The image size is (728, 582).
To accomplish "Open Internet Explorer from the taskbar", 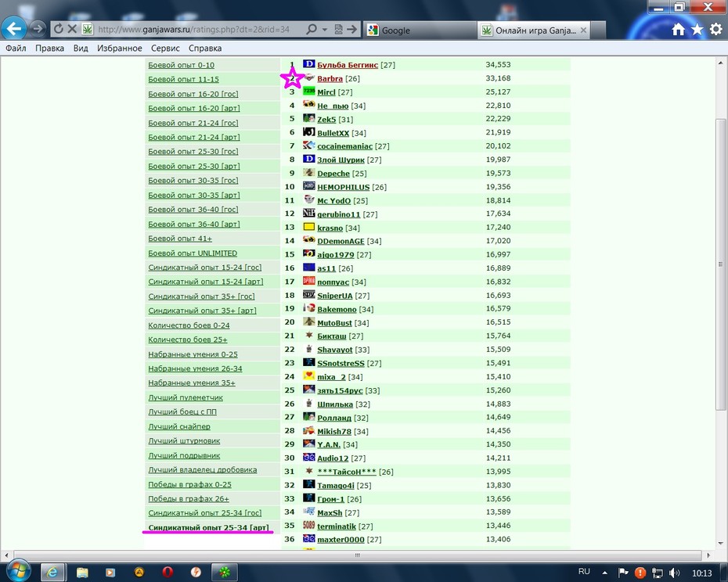I will [x=52, y=573].
